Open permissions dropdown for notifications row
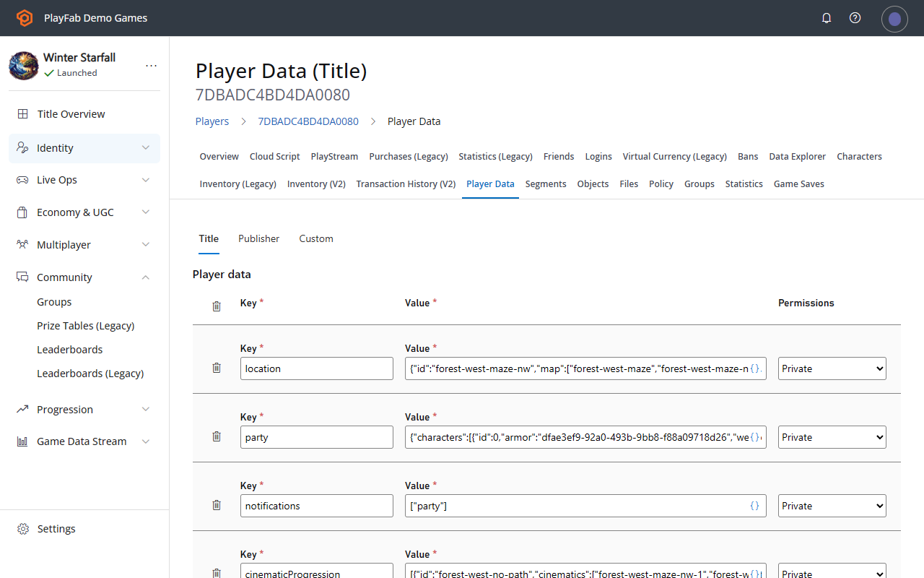Image resolution: width=924 pixels, height=578 pixels. [832, 506]
